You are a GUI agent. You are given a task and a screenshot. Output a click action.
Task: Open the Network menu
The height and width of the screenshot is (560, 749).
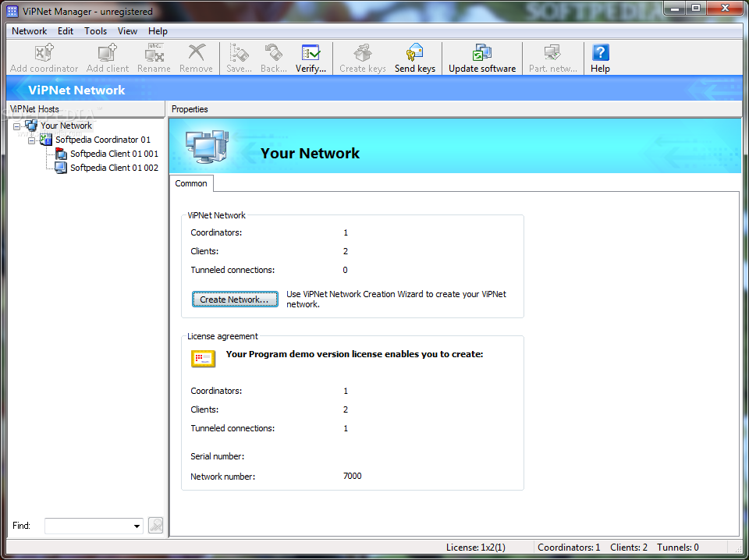click(x=30, y=31)
